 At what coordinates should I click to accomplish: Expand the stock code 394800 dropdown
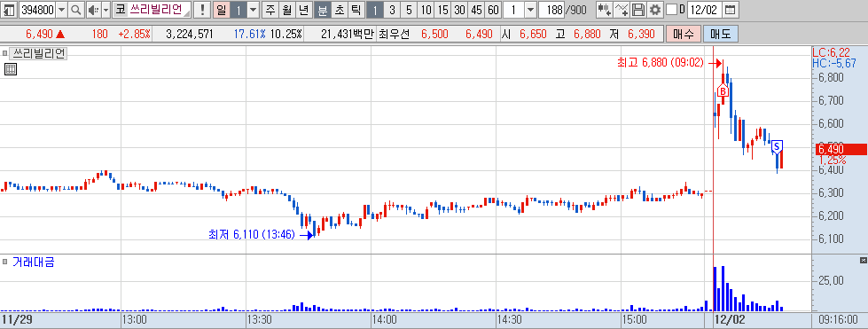click(61, 10)
